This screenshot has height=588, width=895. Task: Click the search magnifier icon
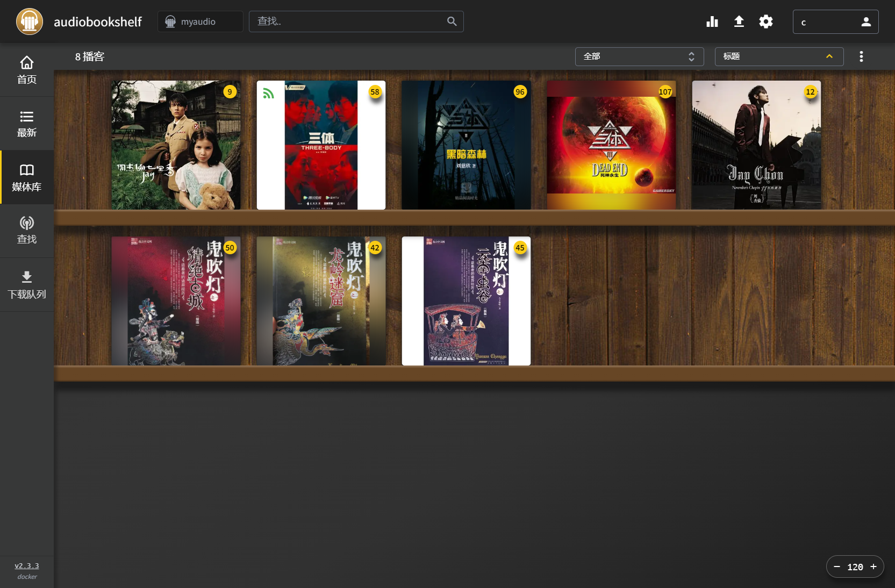coord(452,21)
